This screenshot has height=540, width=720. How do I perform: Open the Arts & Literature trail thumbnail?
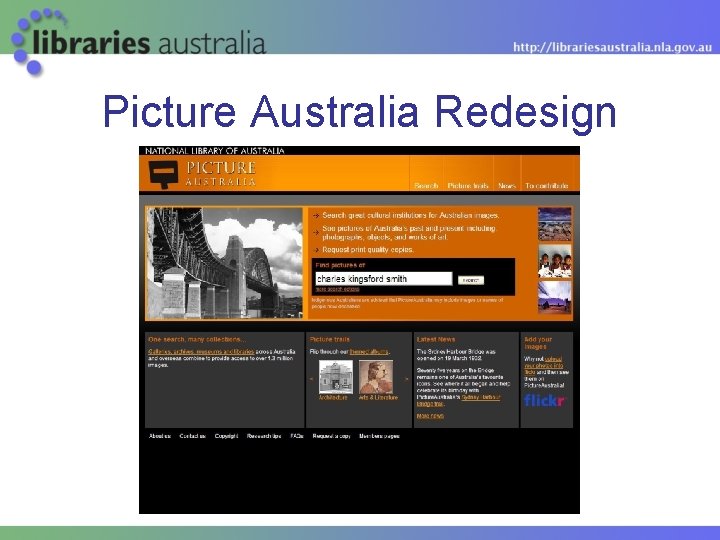point(376,377)
